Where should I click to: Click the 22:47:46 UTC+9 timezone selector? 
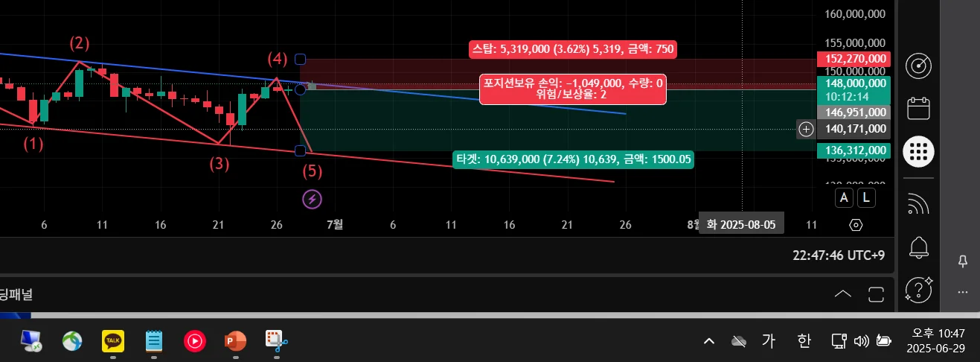839,255
